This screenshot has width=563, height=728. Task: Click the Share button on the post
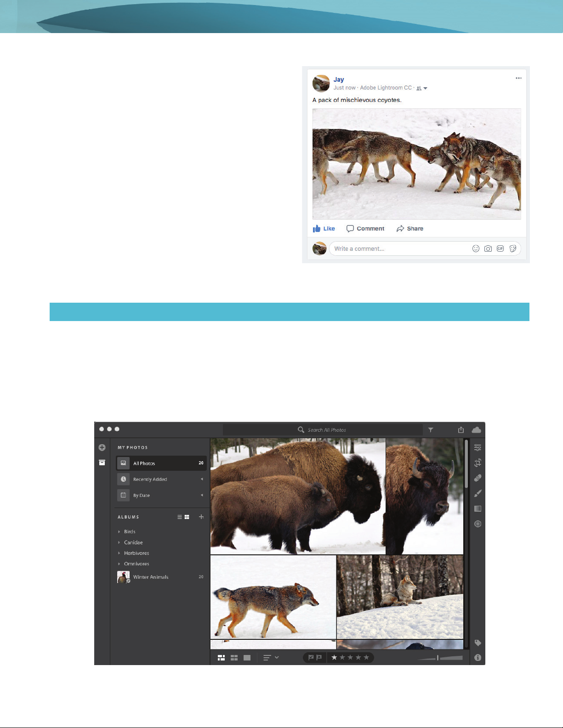(x=410, y=228)
